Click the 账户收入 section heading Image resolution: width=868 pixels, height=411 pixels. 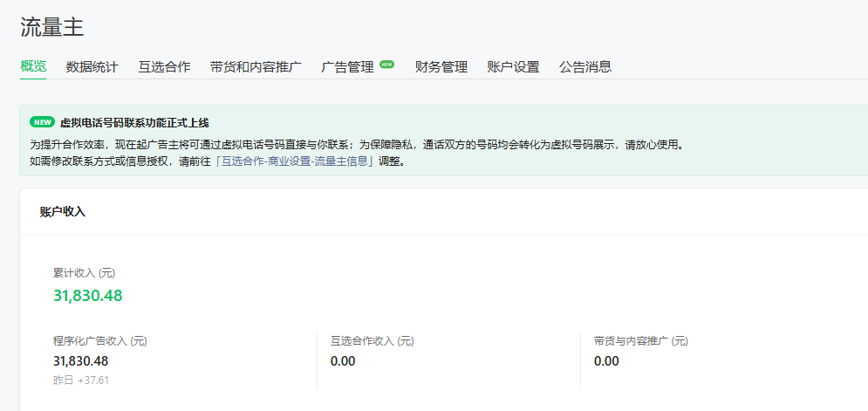point(63,211)
